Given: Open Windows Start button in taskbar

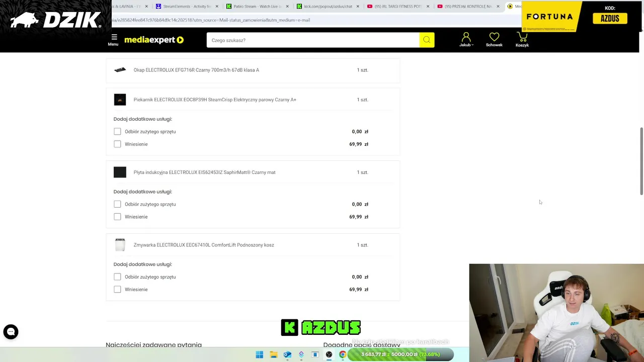Looking at the screenshot, I should 259,354.
